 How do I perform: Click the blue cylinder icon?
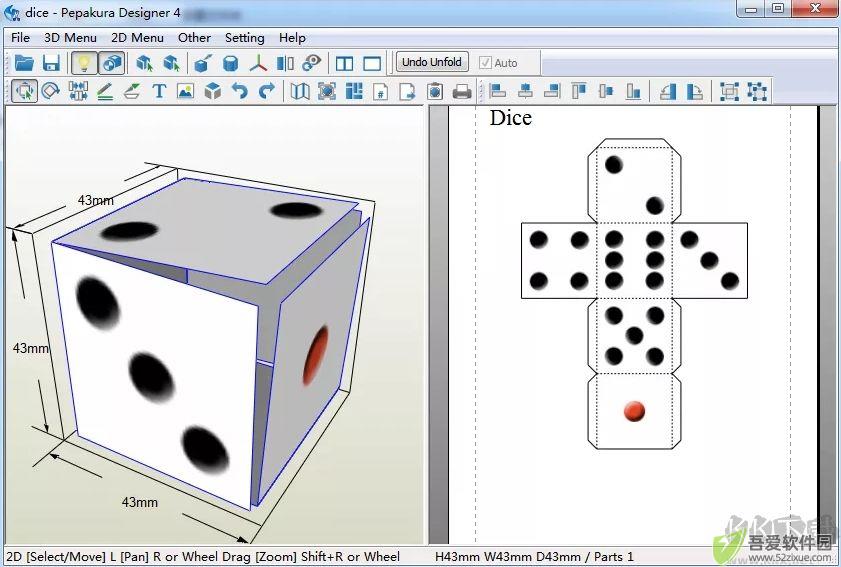[230, 63]
